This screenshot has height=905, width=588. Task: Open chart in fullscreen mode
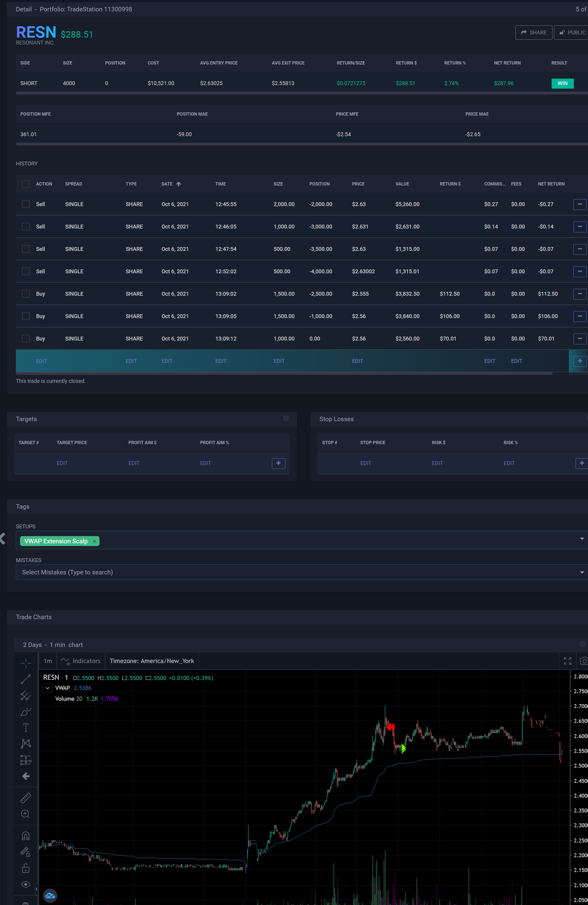point(567,661)
